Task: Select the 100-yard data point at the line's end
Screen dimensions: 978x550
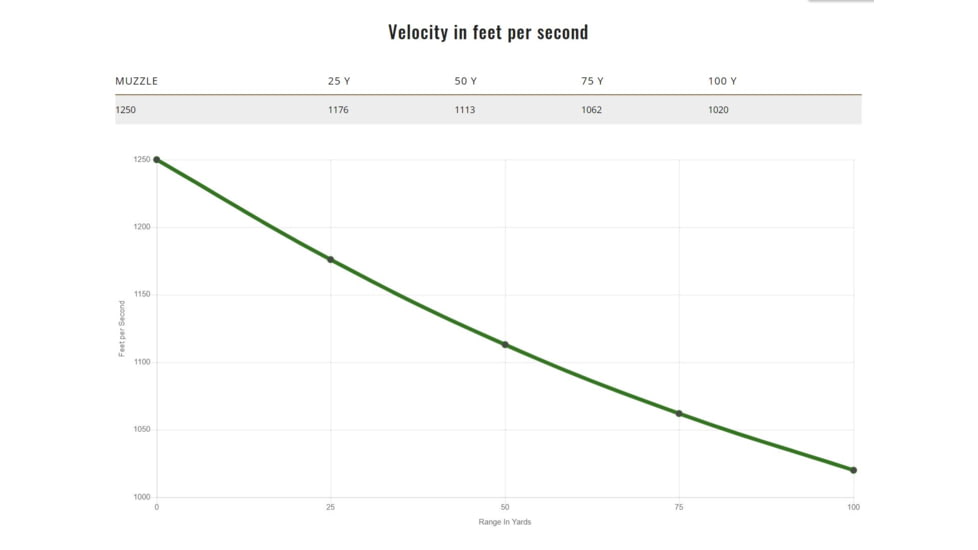Action: tap(853, 470)
